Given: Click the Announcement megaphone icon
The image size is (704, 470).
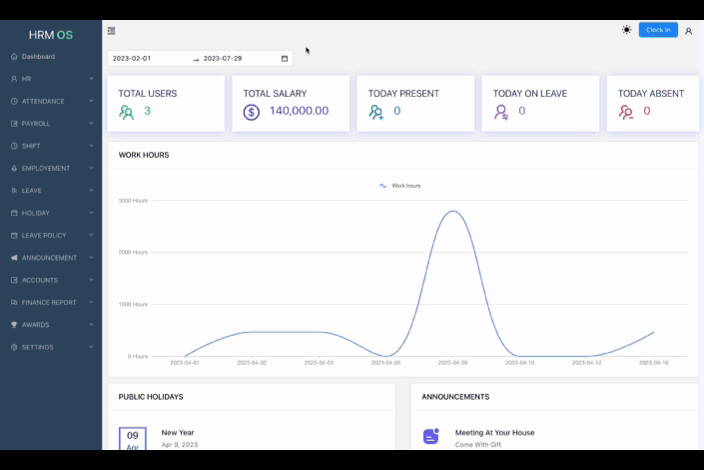Looking at the screenshot, I should (x=14, y=258).
